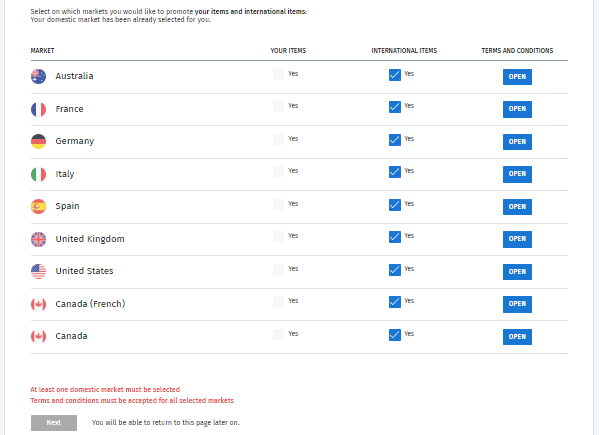Screen dimensions: 599x435
Task: Uncheck International Items for Germany
Action: click(x=395, y=139)
